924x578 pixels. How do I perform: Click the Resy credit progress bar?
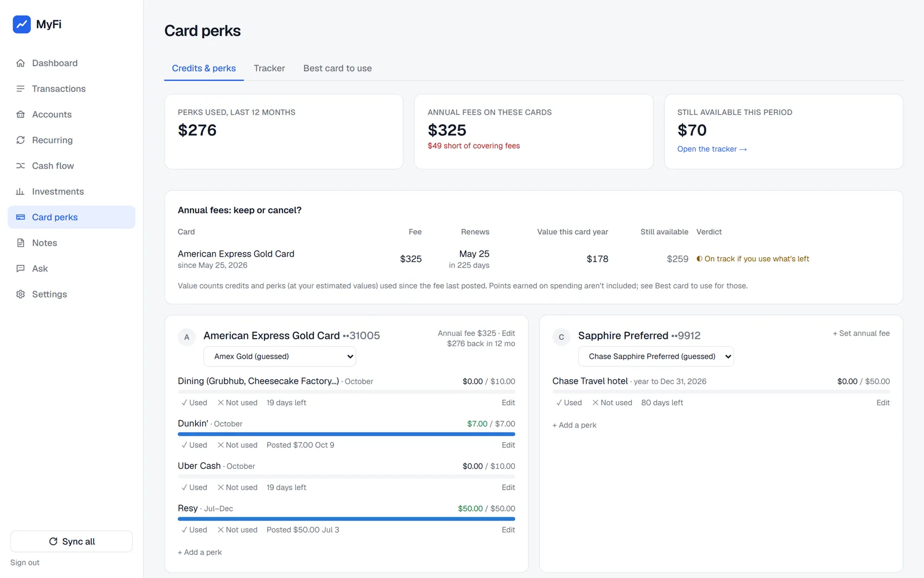346,519
